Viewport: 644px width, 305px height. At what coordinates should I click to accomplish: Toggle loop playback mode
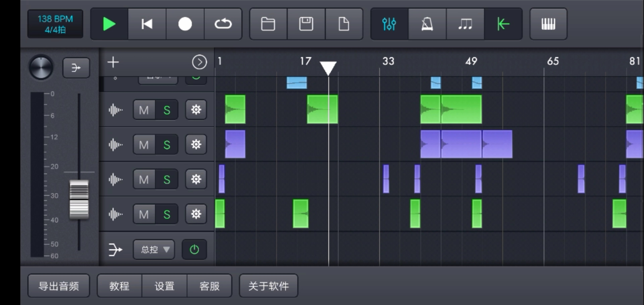tap(223, 24)
